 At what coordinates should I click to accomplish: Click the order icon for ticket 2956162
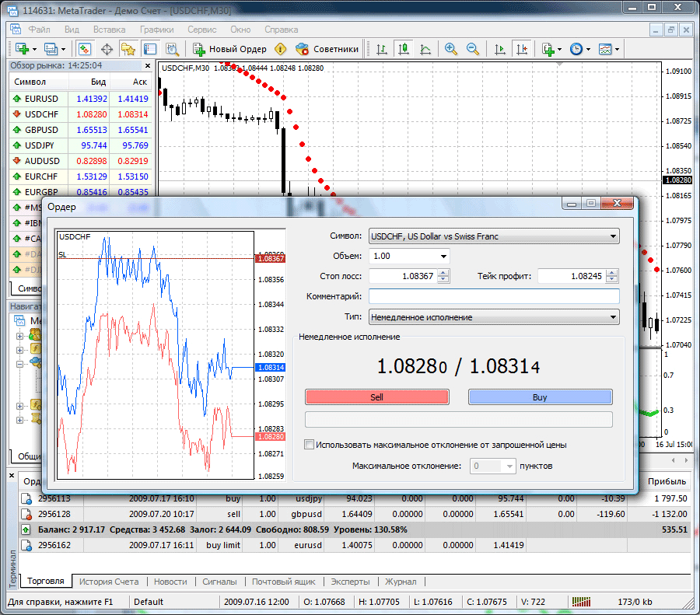[x=26, y=545]
